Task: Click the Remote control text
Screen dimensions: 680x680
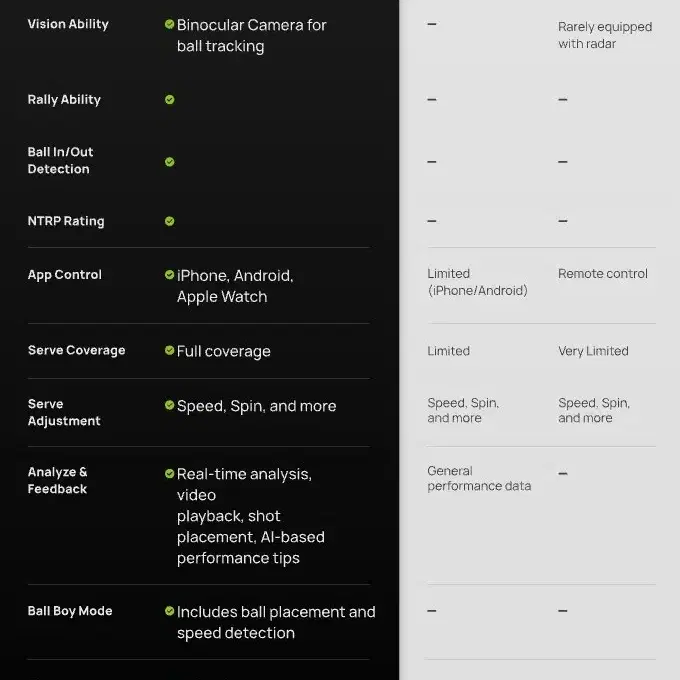Action: (x=603, y=274)
